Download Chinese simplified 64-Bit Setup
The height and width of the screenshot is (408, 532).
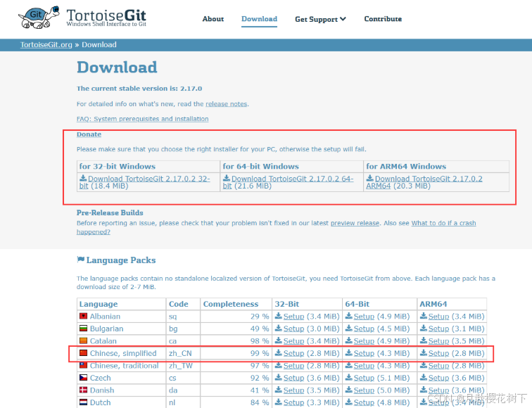[x=364, y=353]
